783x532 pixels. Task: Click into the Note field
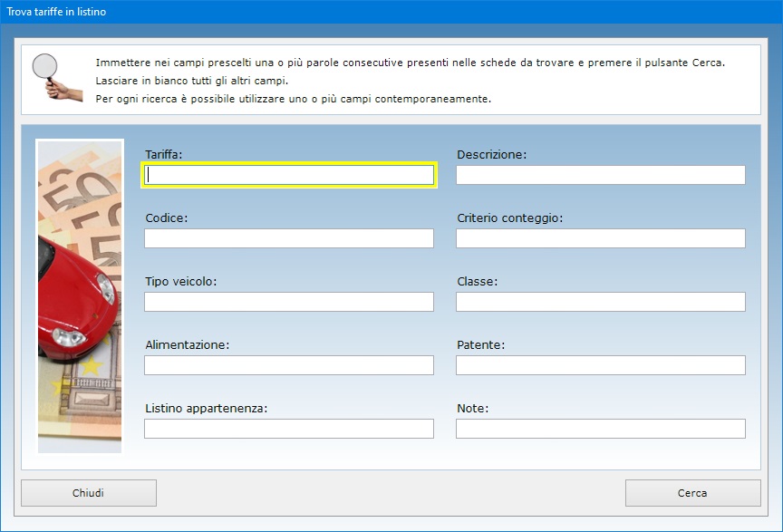600,429
